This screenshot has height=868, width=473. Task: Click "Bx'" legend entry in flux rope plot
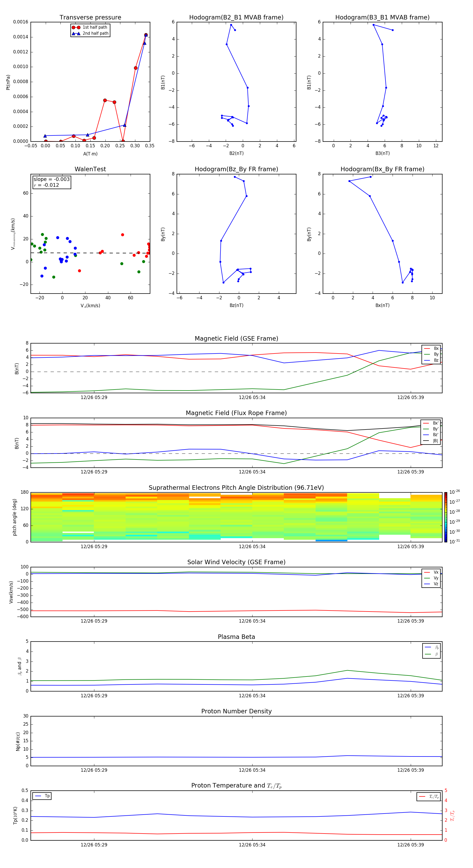coord(431,423)
